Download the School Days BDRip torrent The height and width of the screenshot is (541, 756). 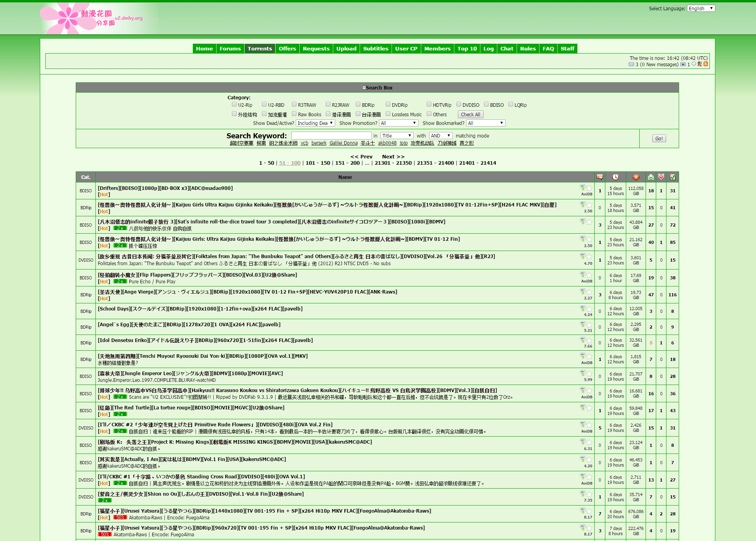582,309
